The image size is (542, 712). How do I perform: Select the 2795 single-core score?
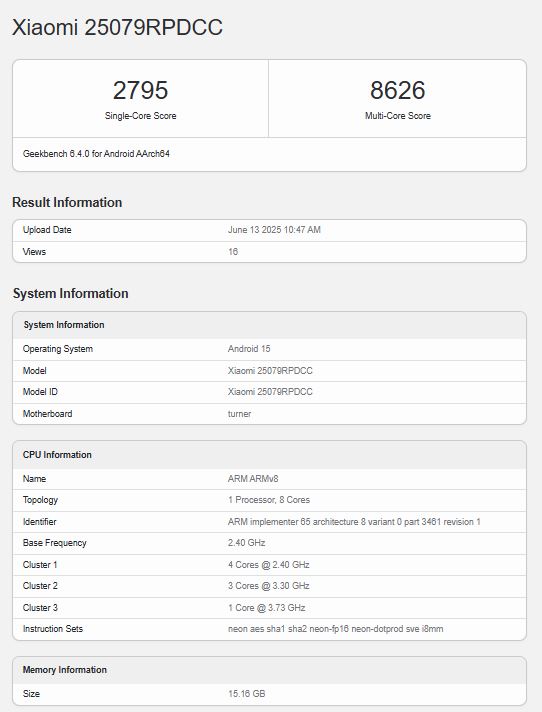click(x=140, y=90)
